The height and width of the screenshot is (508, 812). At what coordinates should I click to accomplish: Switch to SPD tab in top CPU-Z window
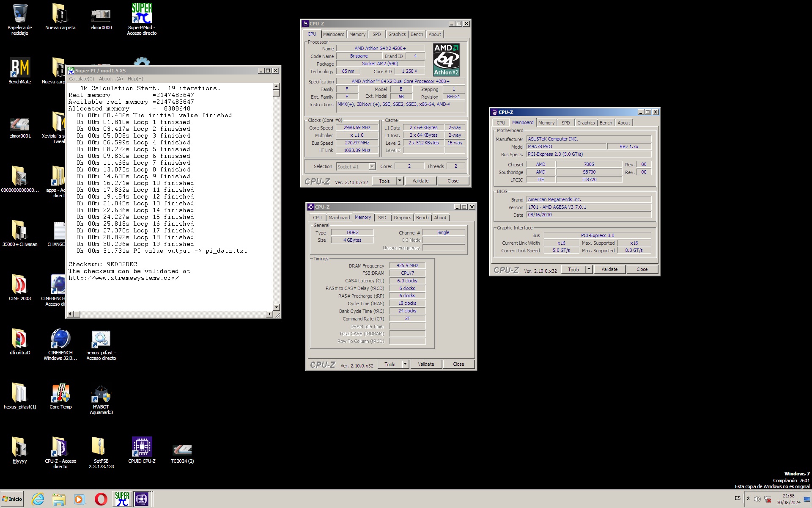click(377, 34)
